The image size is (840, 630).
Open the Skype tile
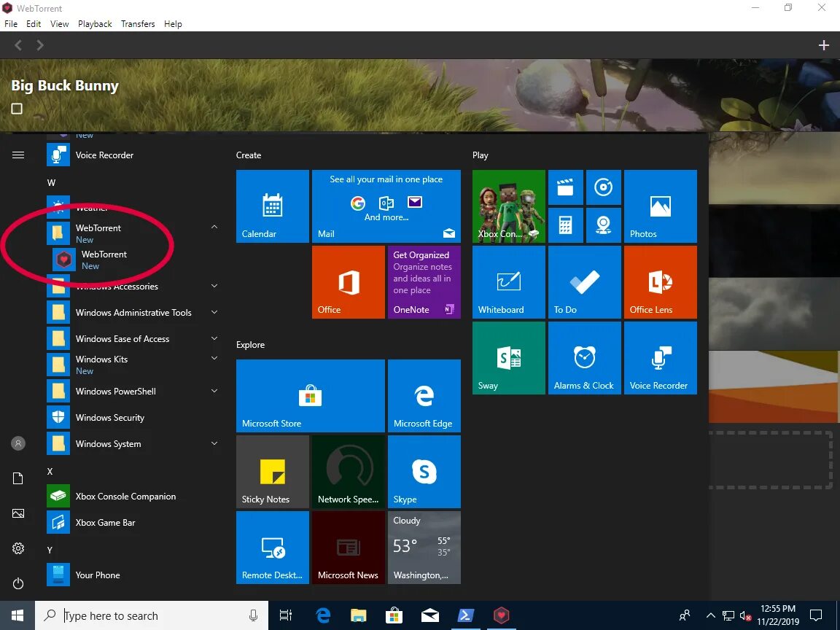point(424,472)
